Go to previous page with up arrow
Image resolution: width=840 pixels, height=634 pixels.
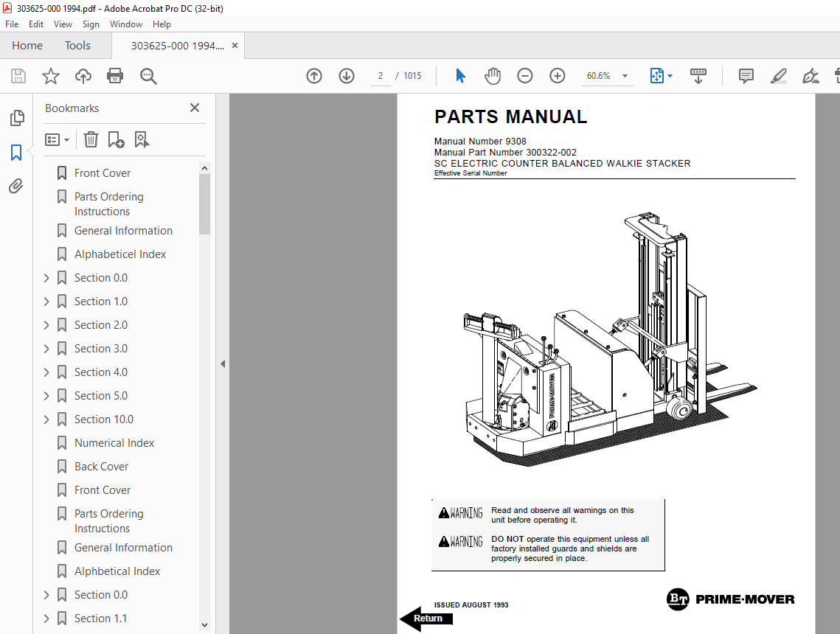click(314, 76)
